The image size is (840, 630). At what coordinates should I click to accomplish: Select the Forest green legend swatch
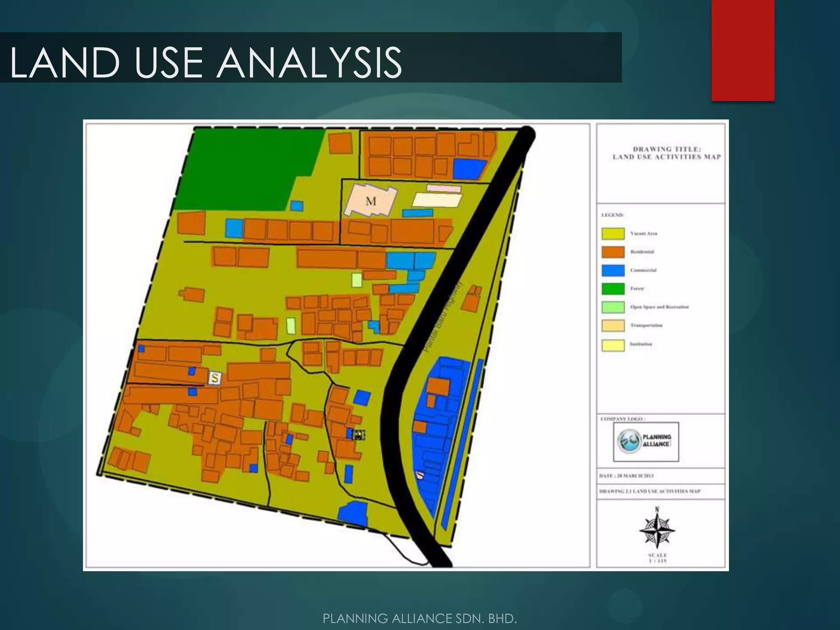613,289
